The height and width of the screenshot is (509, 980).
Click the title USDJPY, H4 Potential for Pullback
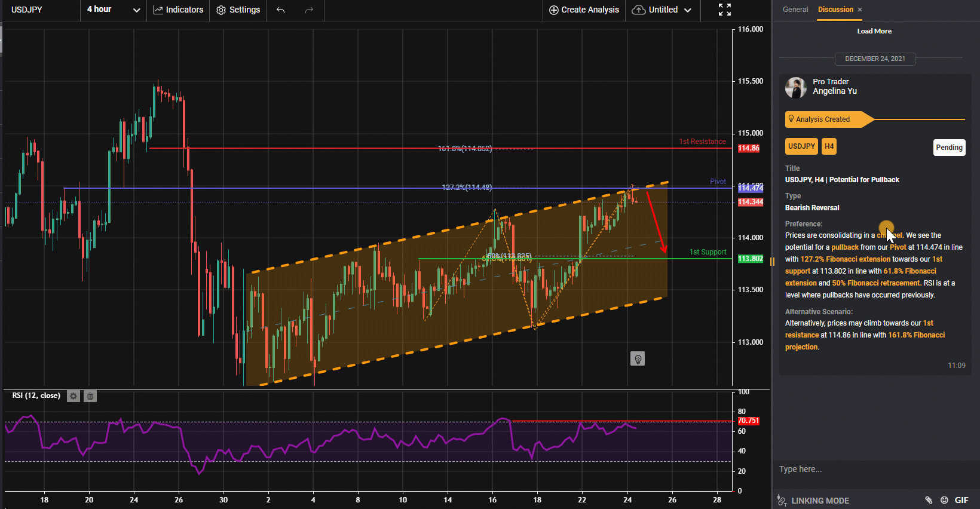(842, 180)
